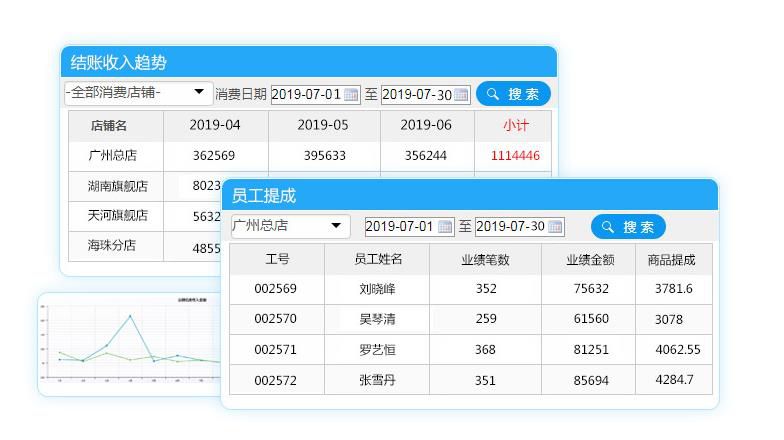
Task: Click the 2019-07-30 date field in 结账收入趋势
Action: coord(416,95)
